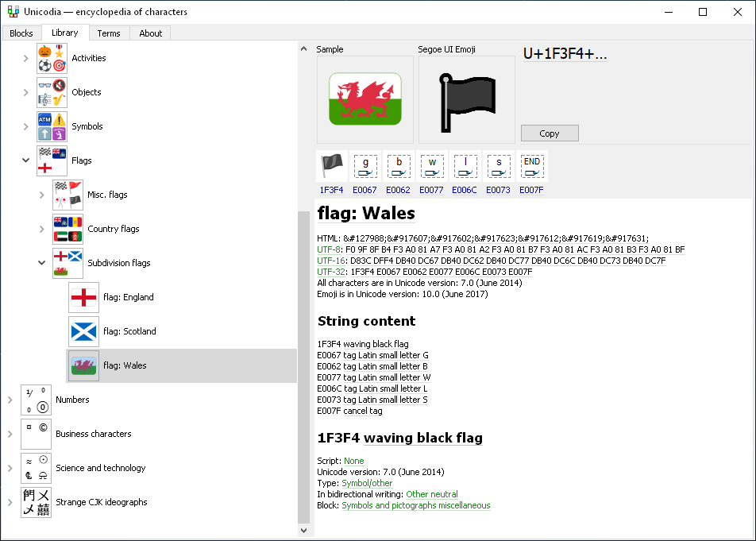This screenshot has width=756, height=541.
Task: Expand the Business characters node
Action: click(10, 435)
